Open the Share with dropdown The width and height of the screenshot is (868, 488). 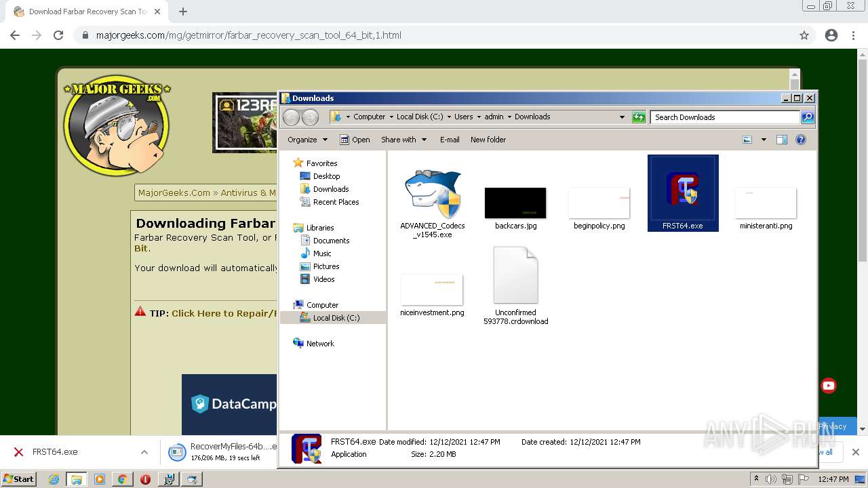403,140
